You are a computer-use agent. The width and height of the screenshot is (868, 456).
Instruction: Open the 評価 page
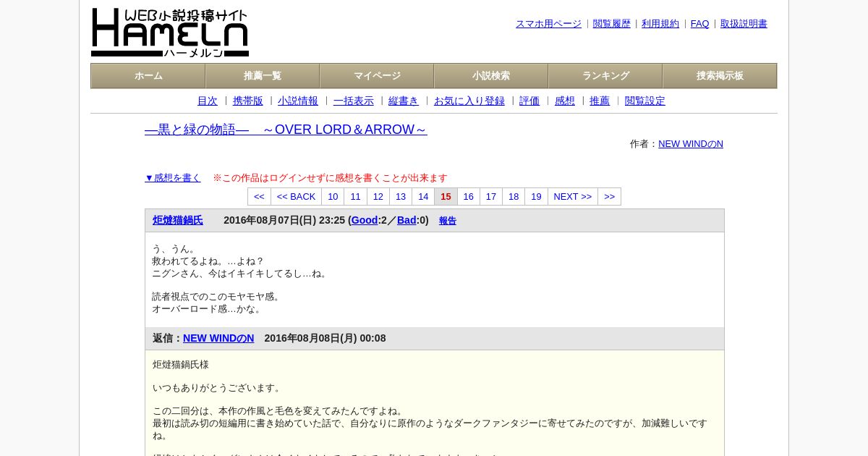coord(529,101)
